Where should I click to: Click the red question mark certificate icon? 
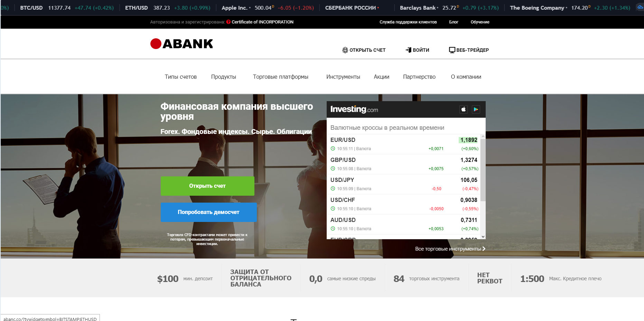[x=228, y=22]
